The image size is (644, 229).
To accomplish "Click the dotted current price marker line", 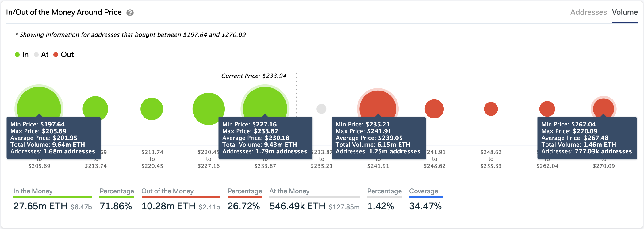I will tap(297, 95).
